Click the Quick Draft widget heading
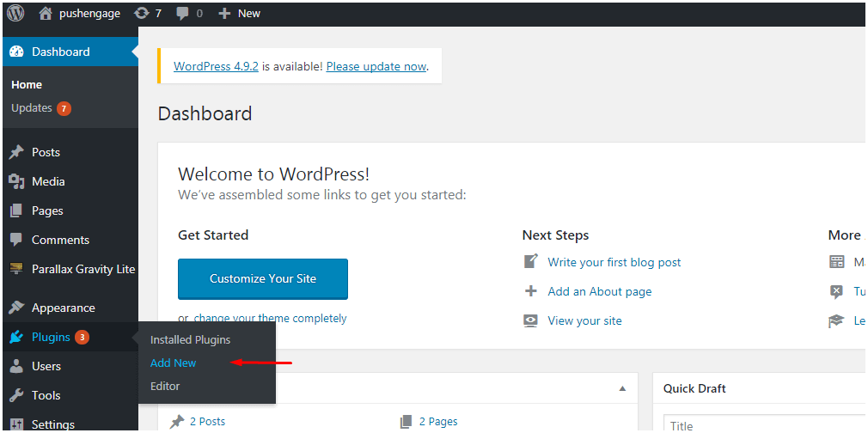Image resolution: width=868 pixels, height=433 pixels. (694, 388)
